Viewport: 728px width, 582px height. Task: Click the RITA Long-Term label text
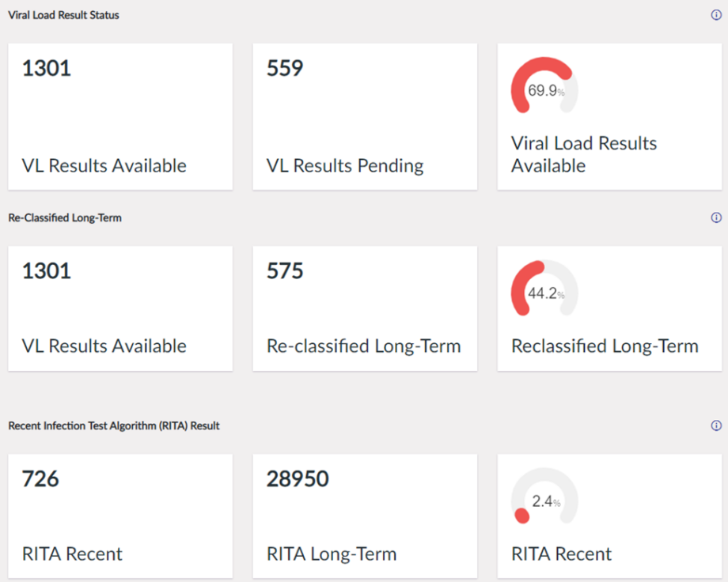[332, 554]
